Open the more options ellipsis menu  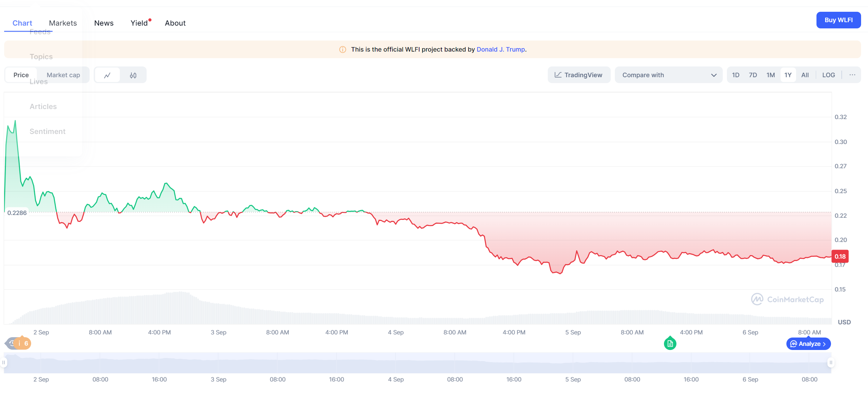pos(852,75)
